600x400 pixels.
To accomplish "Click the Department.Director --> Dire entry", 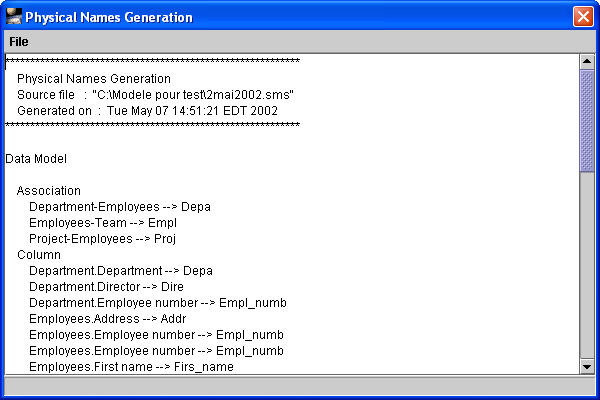I will point(110,287).
